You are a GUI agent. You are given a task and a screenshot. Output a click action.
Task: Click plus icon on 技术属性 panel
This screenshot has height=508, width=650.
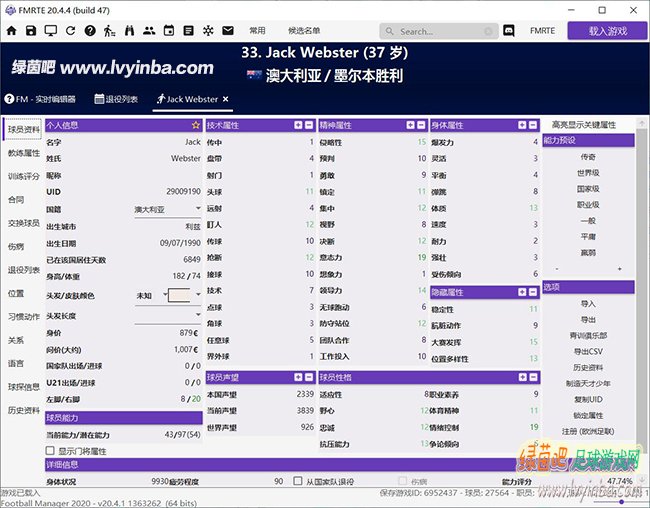(x=298, y=125)
